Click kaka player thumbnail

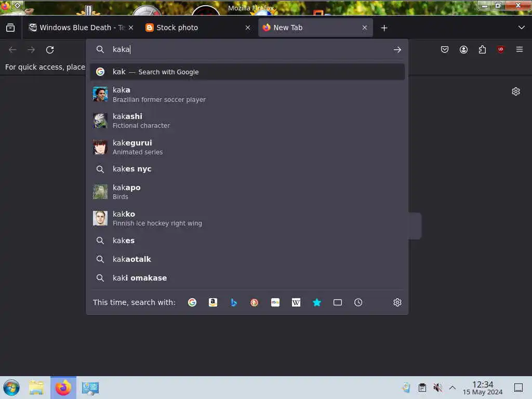coord(100,95)
